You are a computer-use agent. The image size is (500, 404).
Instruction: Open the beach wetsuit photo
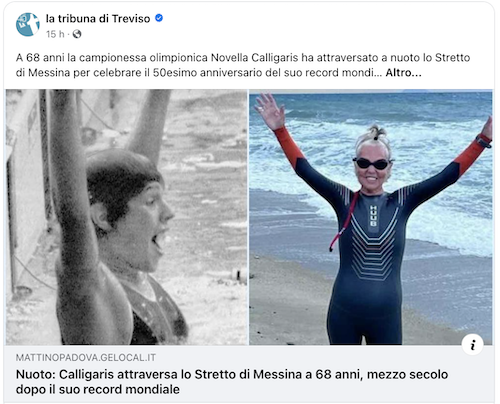click(x=371, y=217)
